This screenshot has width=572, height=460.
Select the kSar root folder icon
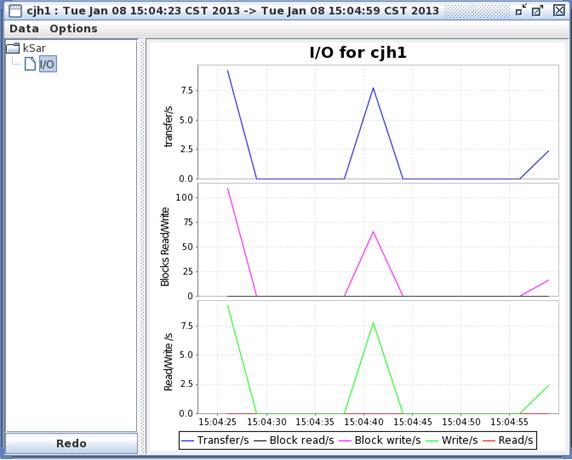coord(13,48)
